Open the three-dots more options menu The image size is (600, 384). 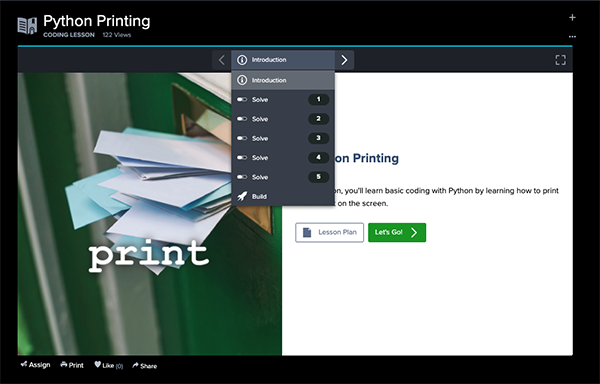[572, 37]
